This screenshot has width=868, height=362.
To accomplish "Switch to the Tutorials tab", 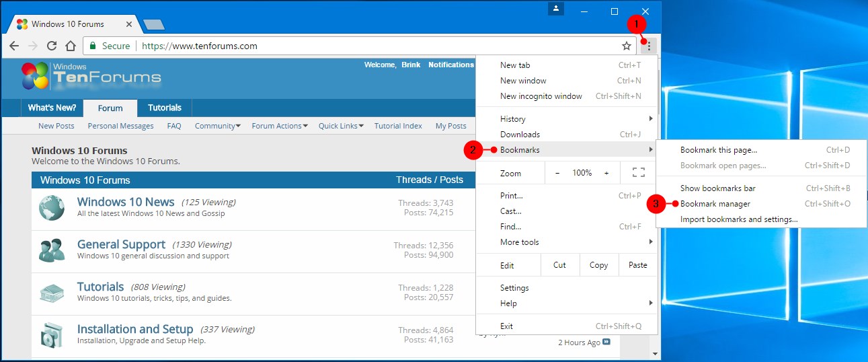I will pyautogui.click(x=165, y=108).
